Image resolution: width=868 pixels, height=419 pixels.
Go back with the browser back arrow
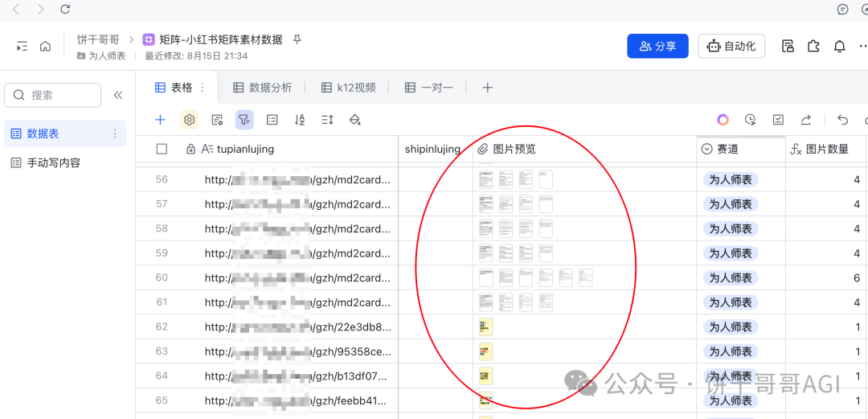(16, 9)
